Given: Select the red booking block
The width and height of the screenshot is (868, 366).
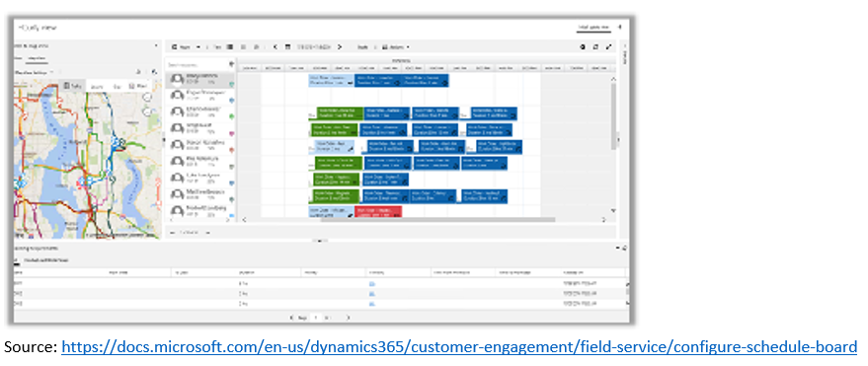Looking at the screenshot, I should click(377, 213).
